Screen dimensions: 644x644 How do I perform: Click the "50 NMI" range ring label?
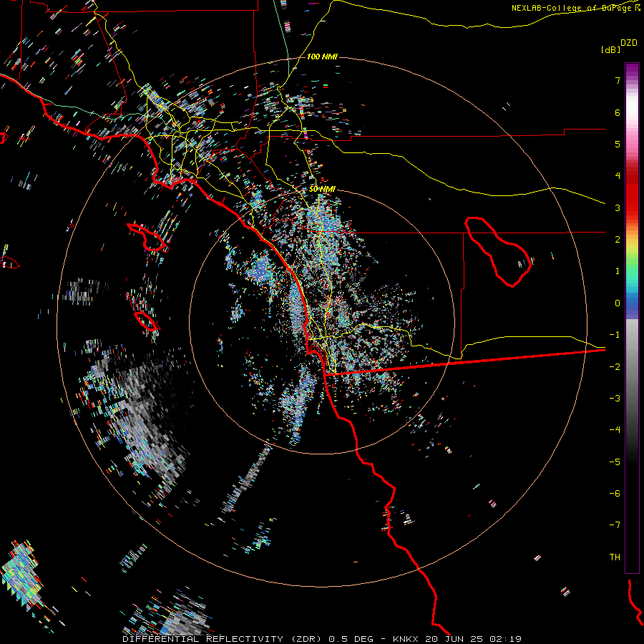[322, 189]
